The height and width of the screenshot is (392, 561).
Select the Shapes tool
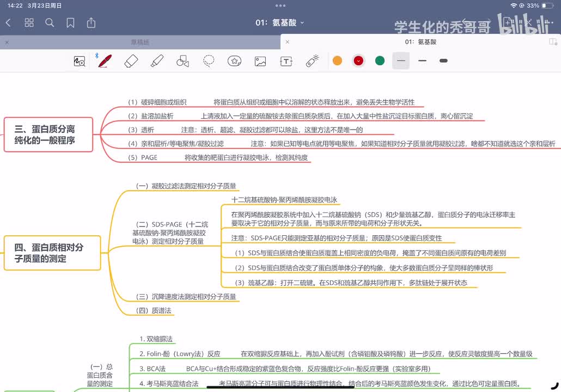tap(183, 61)
